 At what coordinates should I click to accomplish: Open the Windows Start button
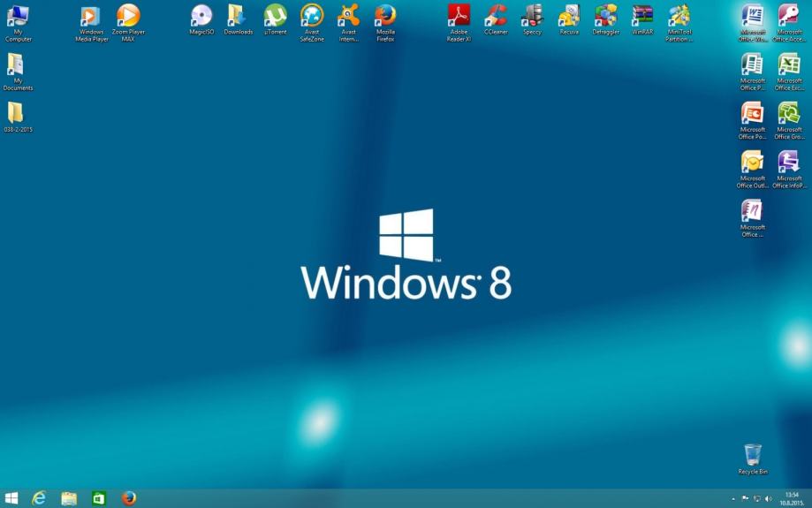coord(11,498)
